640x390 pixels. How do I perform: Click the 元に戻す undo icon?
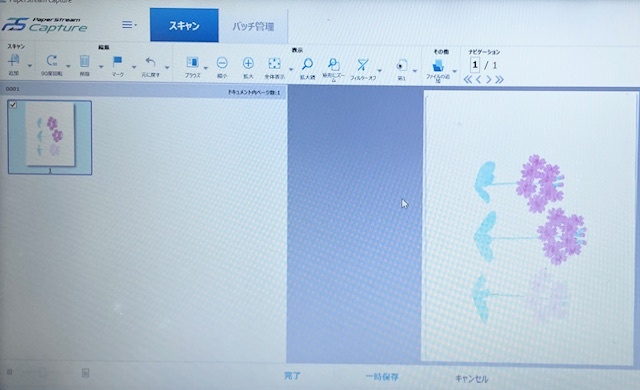[151, 62]
